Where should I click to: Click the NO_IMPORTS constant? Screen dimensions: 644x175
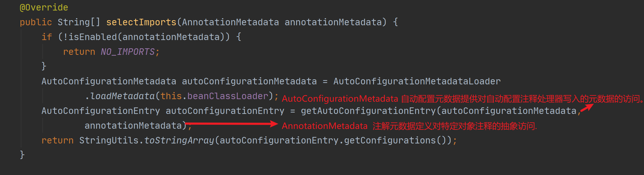click(128, 52)
